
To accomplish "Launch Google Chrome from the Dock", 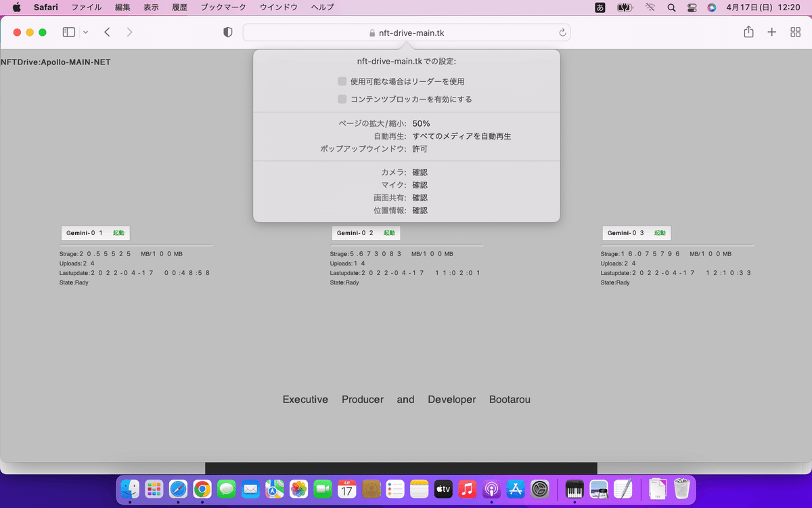I will coord(202,488).
